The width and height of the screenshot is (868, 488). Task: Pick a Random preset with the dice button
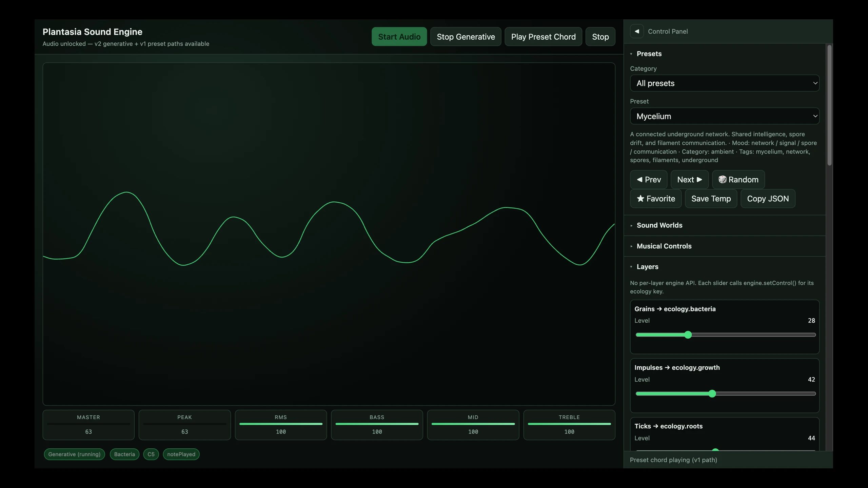[x=738, y=180]
